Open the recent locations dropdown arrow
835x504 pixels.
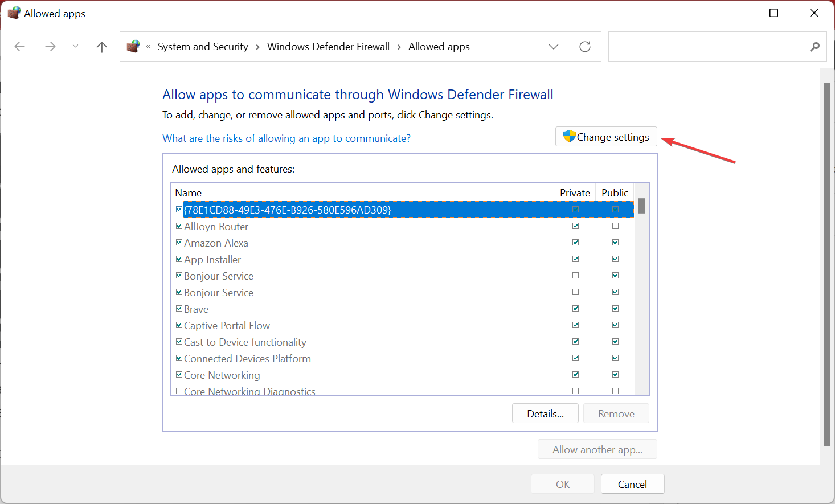[x=75, y=47]
